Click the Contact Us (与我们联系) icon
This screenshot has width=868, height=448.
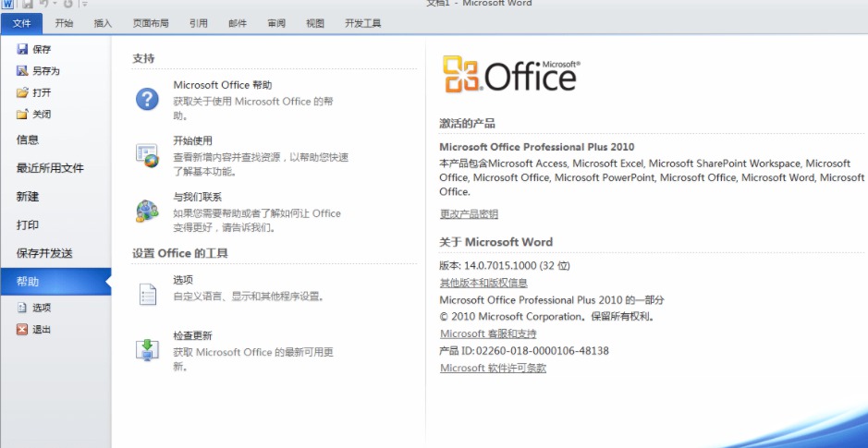(x=147, y=212)
